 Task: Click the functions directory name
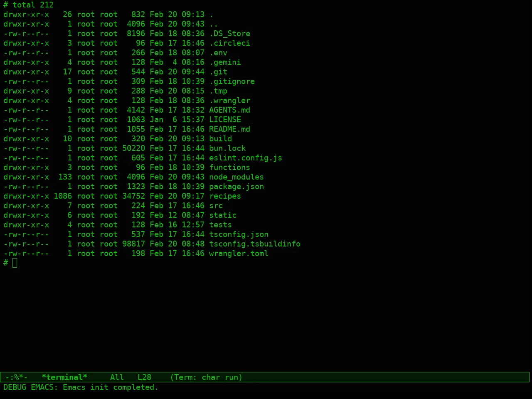coord(230,167)
